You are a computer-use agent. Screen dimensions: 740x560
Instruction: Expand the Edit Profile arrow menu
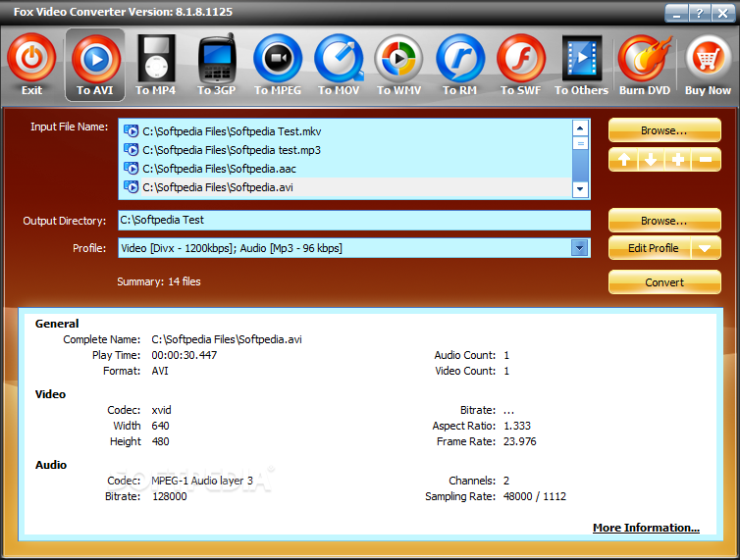(705, 248)
